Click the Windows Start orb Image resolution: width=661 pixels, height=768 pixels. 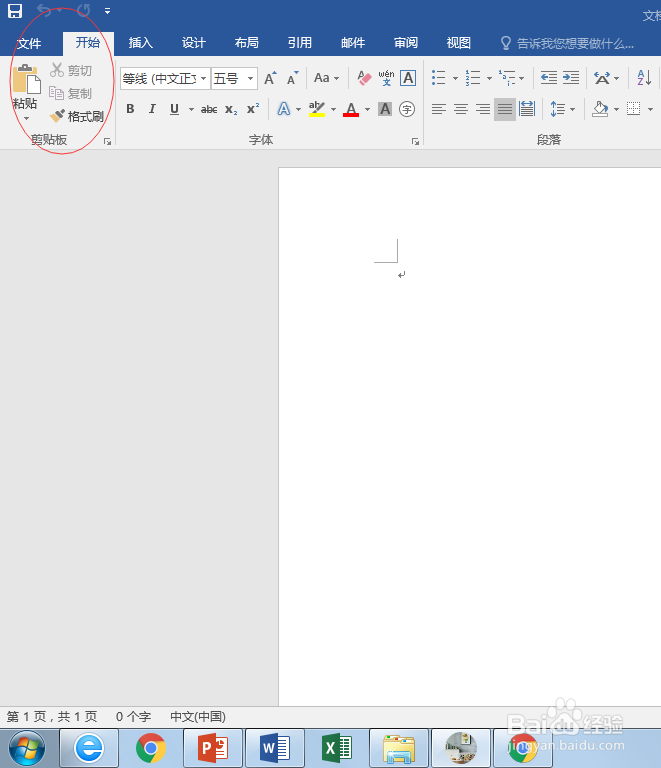[27, 748]
